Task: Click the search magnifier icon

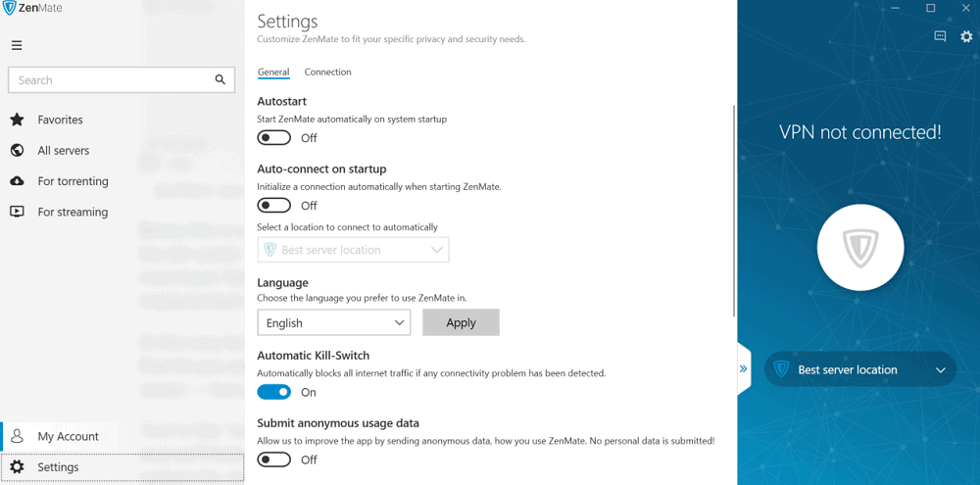Action: pos(220,79)
